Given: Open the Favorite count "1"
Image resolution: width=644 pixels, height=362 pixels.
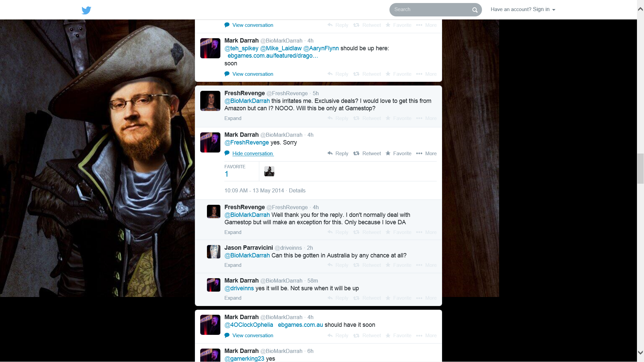Looking at the screenshot, I should [x=226, y=174].
